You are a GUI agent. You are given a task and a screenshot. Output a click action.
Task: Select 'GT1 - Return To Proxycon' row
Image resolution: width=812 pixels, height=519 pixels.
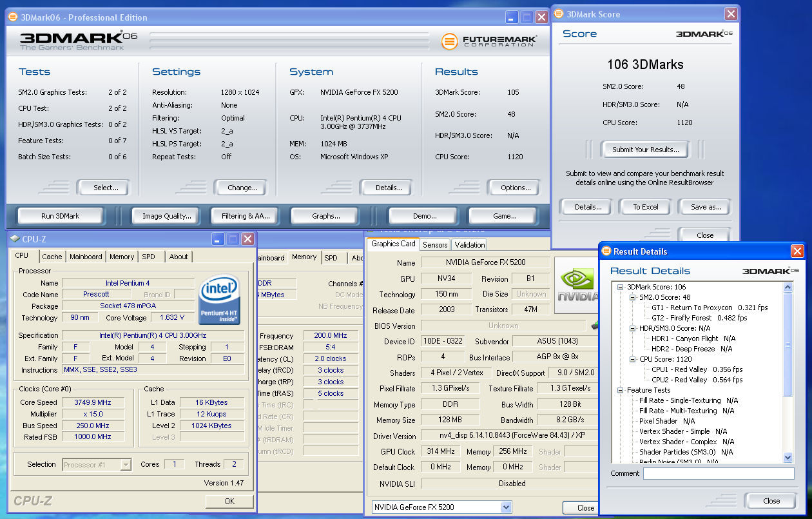click(x=710, y=308)
